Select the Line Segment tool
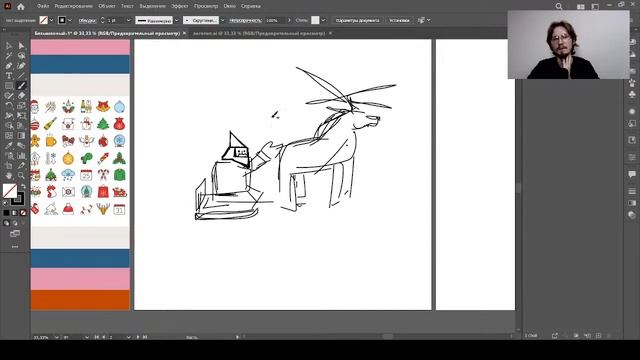 [21, 76]
